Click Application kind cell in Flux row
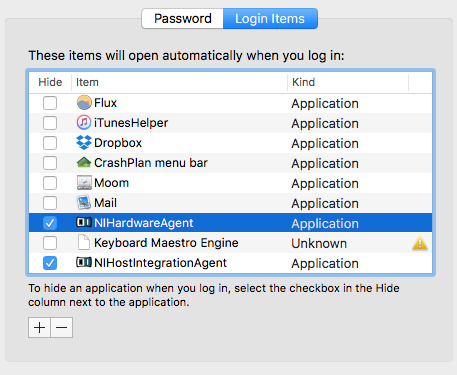The image size is (457, 375). pos(325,104)
